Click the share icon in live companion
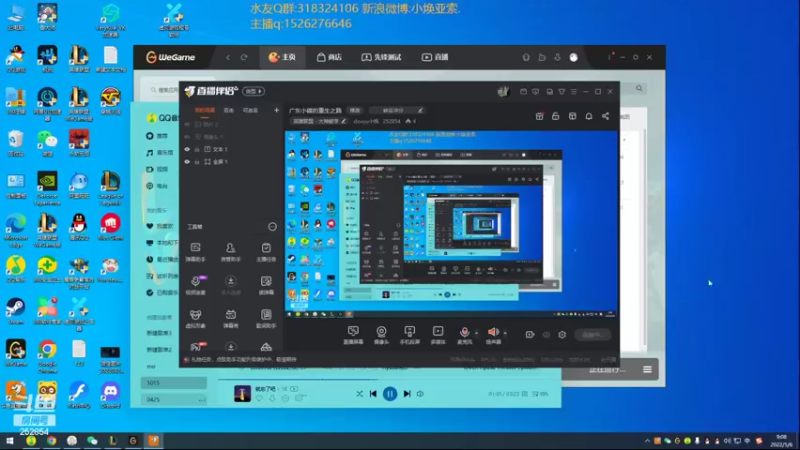 (606, 116)
